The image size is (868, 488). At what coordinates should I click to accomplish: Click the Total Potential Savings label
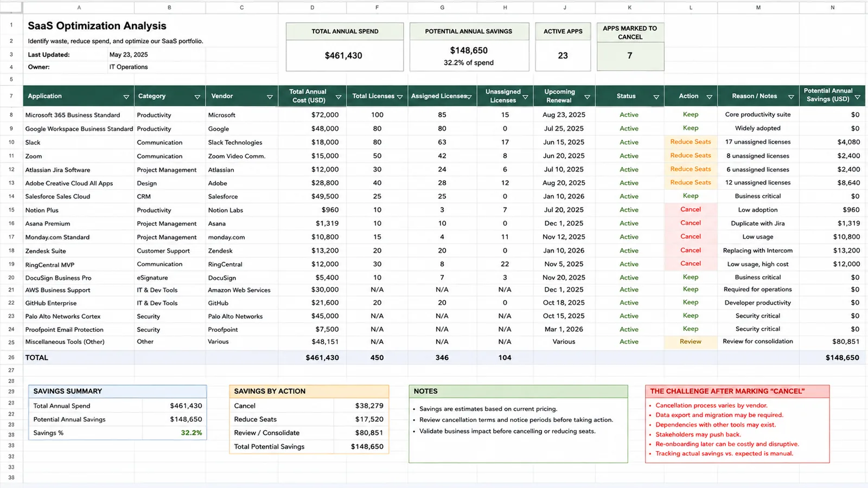[269, 447]
